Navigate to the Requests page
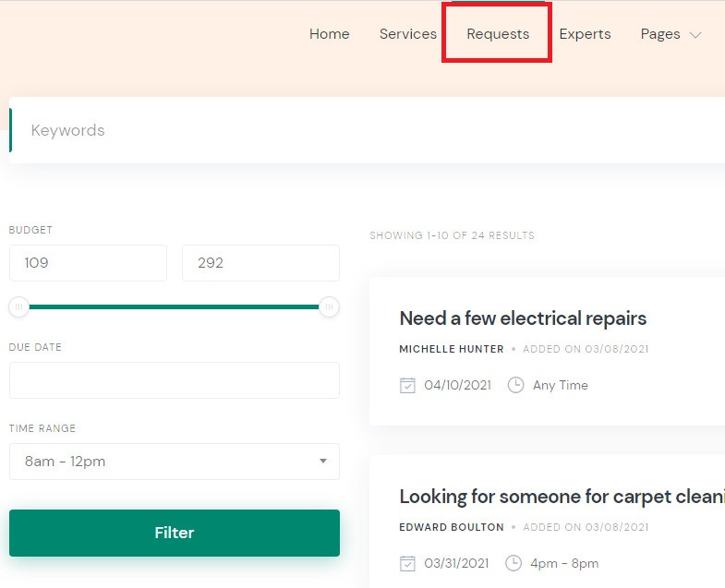 [x=498, y=34]
